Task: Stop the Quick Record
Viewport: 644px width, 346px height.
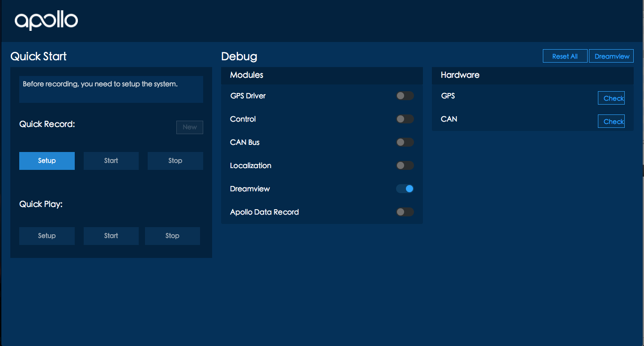Action: point(175,161)
